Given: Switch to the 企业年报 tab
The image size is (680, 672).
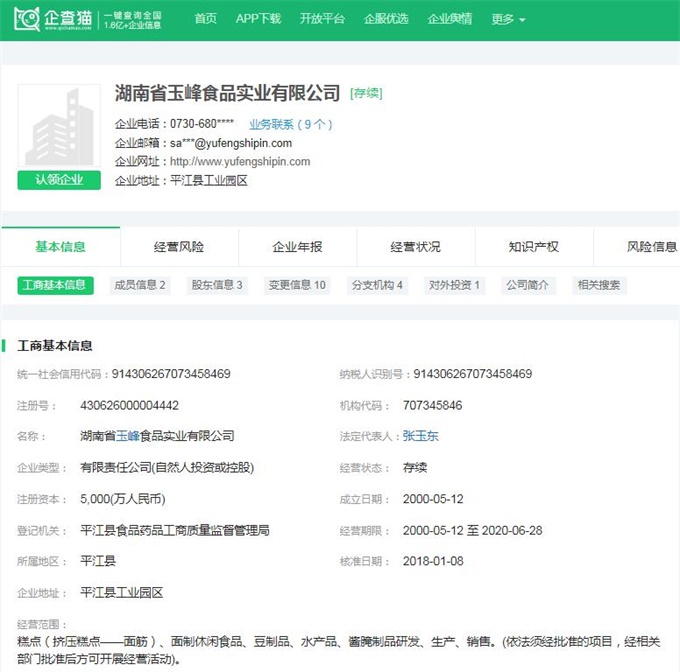Looking at the screenshot, I should pos(297,247).
